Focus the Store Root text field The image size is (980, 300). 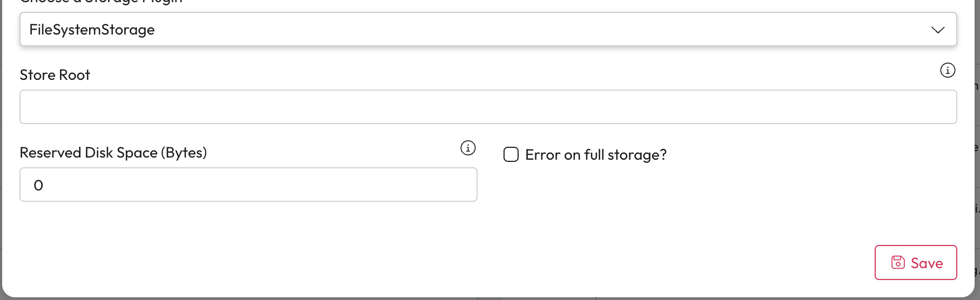click(488, 107)
